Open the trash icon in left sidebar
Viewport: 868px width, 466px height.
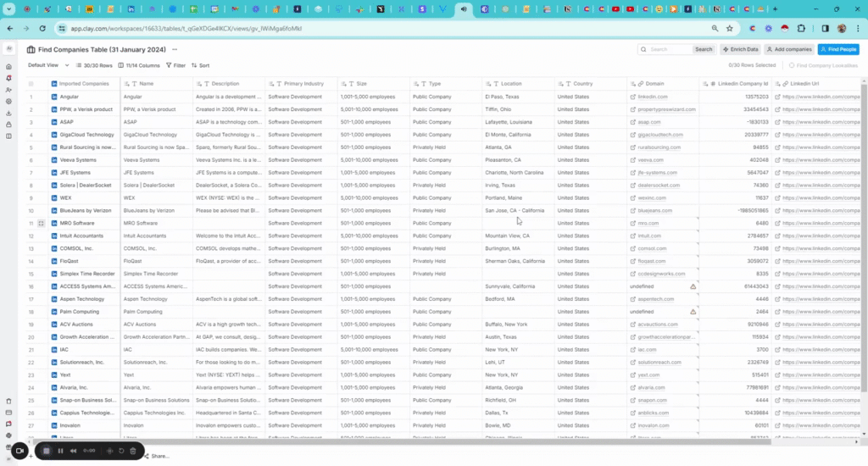coord(8,401)
